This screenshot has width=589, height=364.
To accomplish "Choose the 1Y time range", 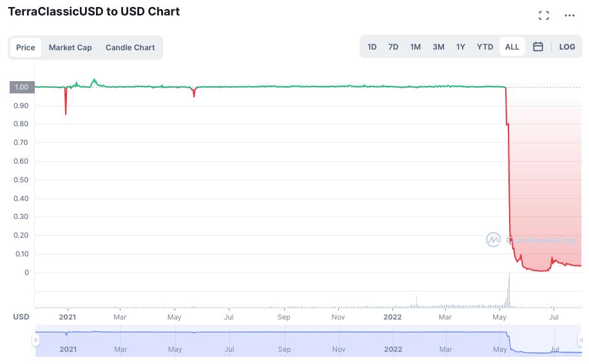I will [460, 47].
